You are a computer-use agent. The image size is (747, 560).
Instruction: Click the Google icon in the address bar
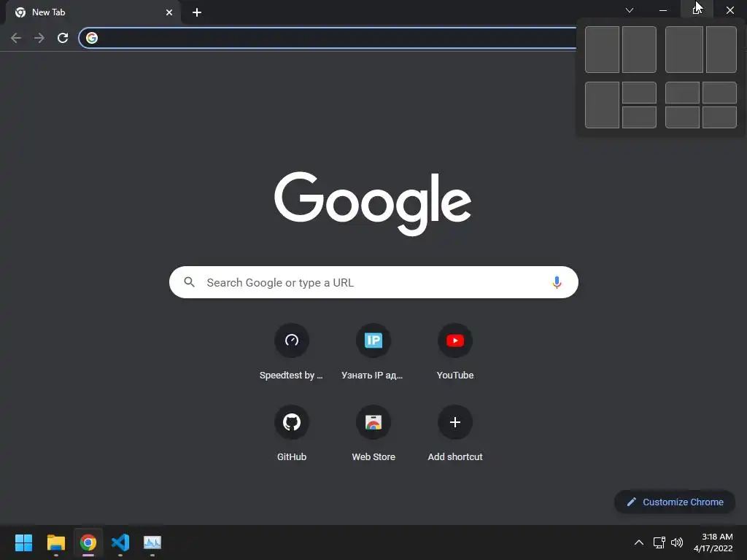coord(92,38)
